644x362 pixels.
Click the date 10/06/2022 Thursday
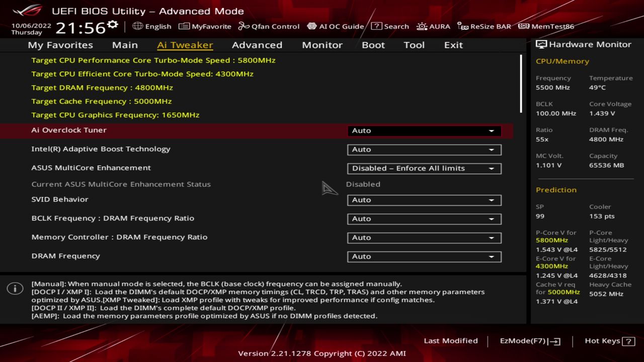(31, 29)
